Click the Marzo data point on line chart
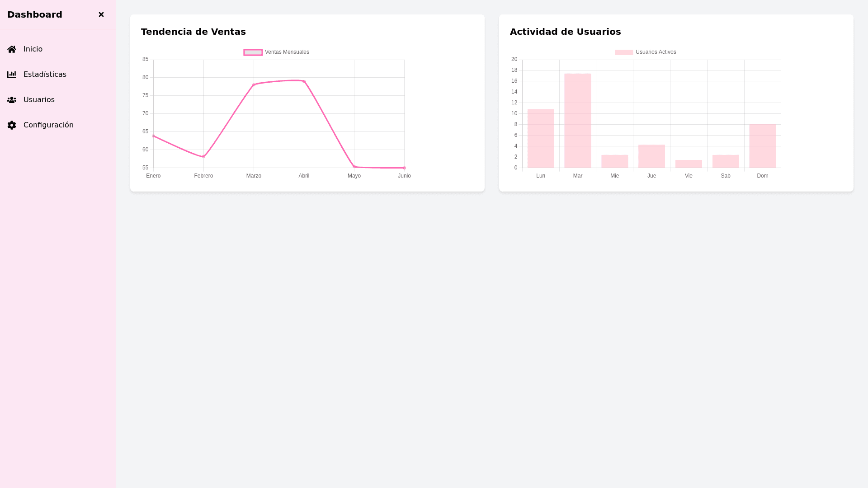This screenshot has width=868, height=488. 254,85
